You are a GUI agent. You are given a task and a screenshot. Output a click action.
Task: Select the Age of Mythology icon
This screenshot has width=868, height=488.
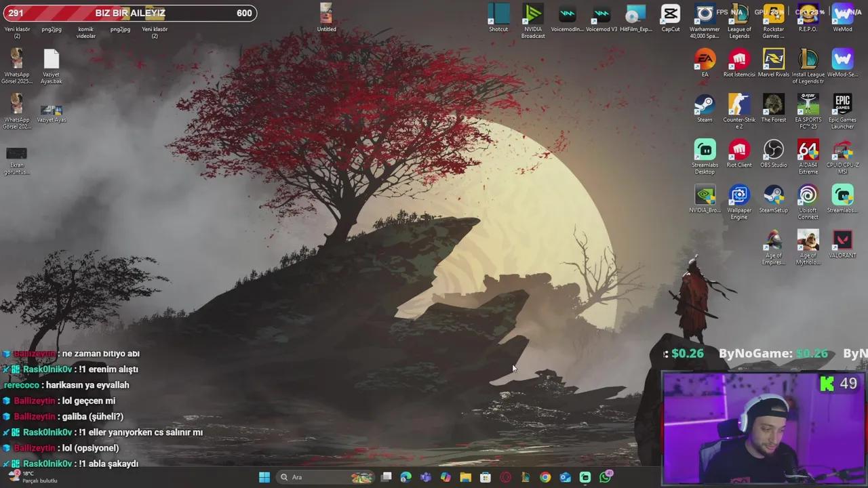(x=808, y=247)
